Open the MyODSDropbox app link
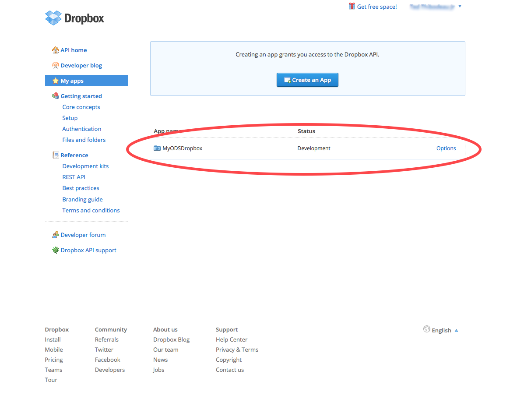This screenshot has height=420, width=510. [x=182, y=148]
